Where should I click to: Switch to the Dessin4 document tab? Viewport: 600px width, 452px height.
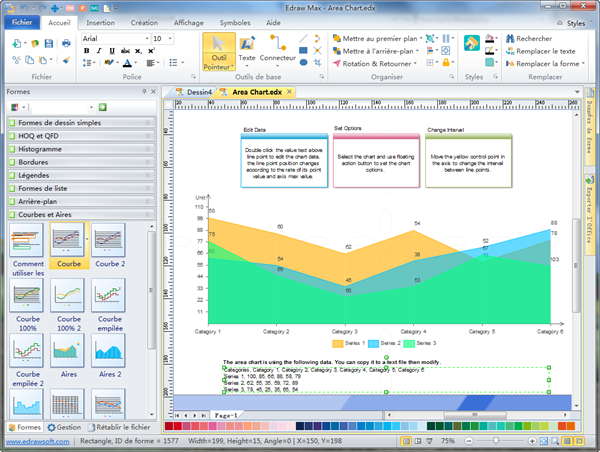[x=197, y=92]
